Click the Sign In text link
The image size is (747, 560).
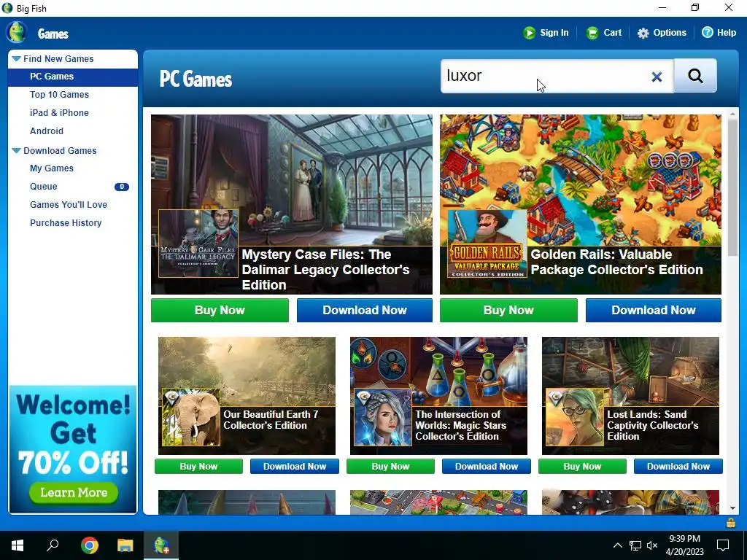coord(554,33)
